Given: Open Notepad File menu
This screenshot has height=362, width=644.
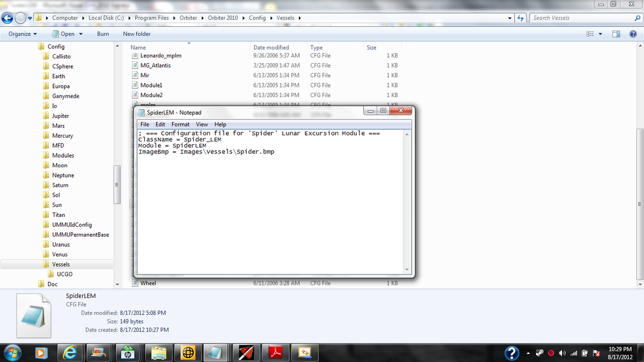Looking at the screenshot, I should point(145,124).
